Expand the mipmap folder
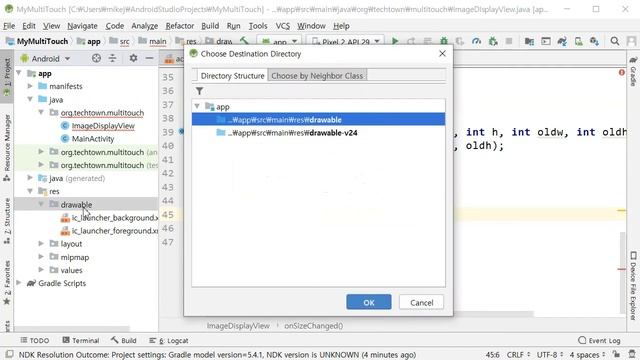The width and height of the screenshot is (640, 360). [x=41, y=257]
